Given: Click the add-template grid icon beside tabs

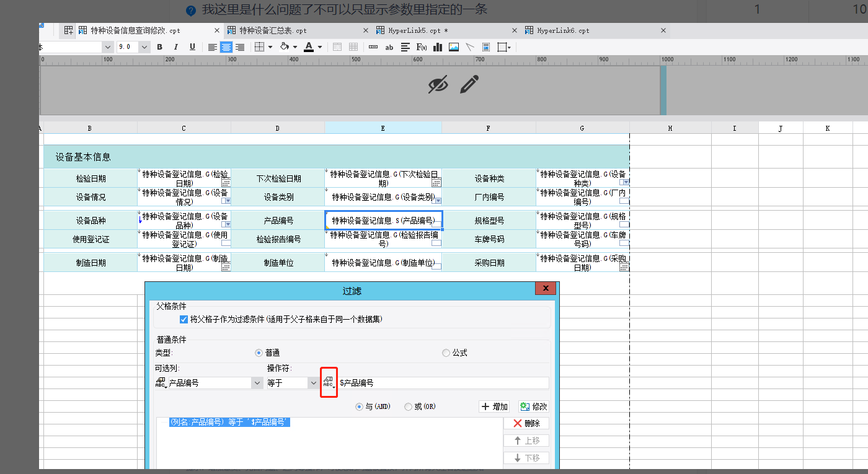Looking at the screenshot, I should tap(69, 30).
